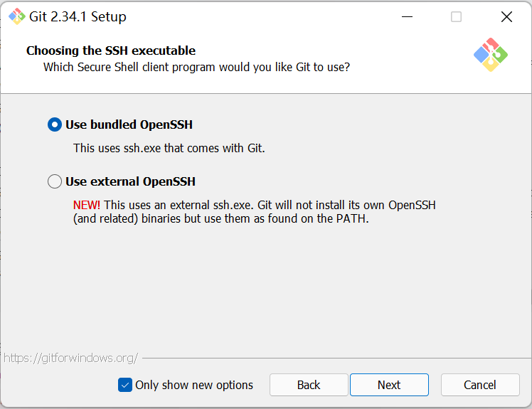
Task: Close the Git Setup window
Action: pyautogui.click(x=506, y=16)
